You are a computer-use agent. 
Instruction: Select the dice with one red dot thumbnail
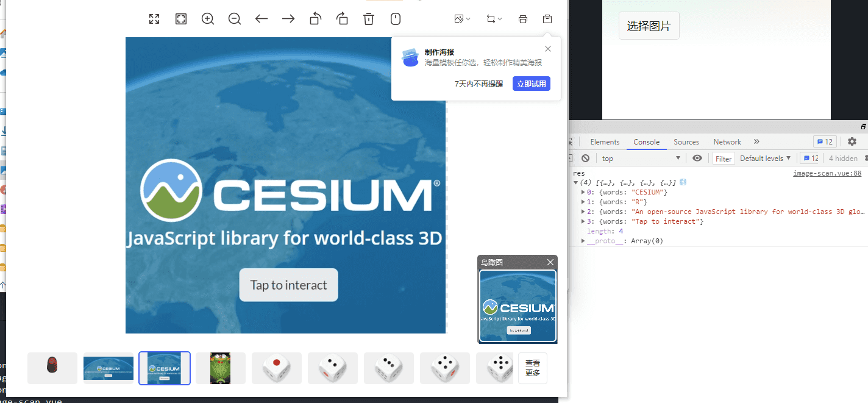click(277, 368)
